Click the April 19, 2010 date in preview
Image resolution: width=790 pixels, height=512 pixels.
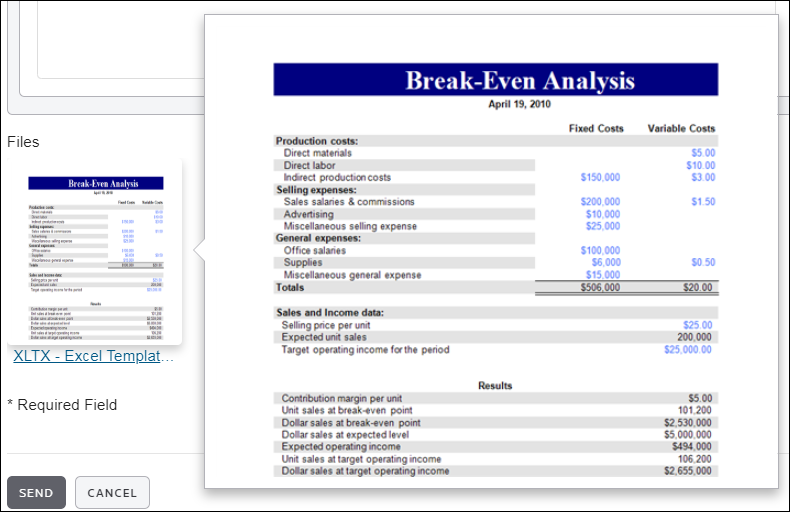tap(519, 104)
